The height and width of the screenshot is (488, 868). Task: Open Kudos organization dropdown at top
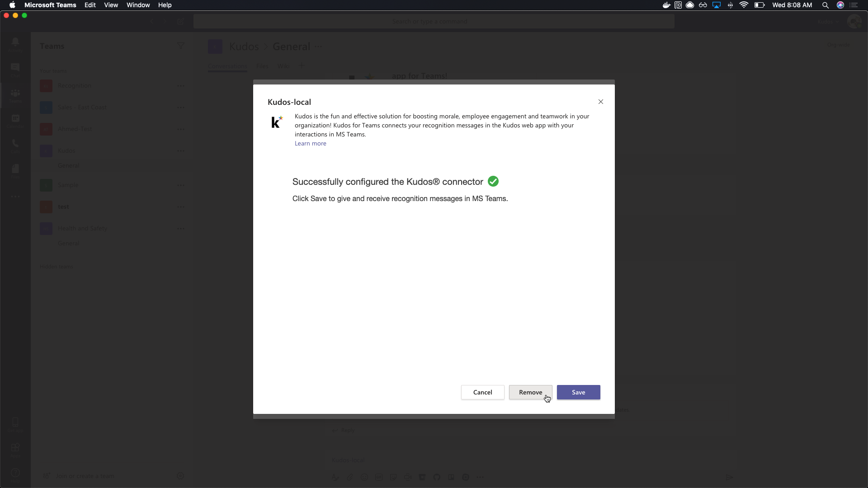[828, 21]
